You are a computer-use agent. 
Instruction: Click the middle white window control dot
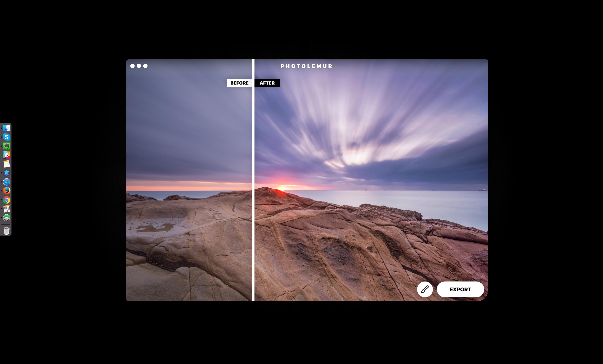[139, 66]
